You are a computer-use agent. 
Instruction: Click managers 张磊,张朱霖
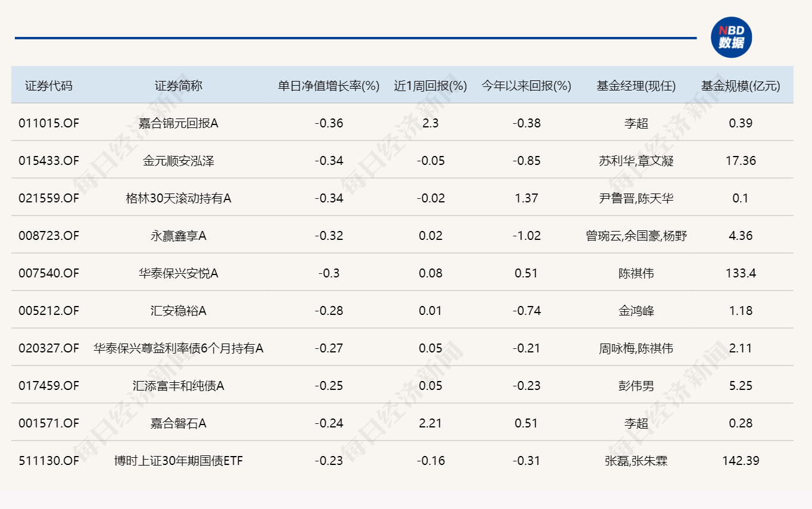pos(636,461)
